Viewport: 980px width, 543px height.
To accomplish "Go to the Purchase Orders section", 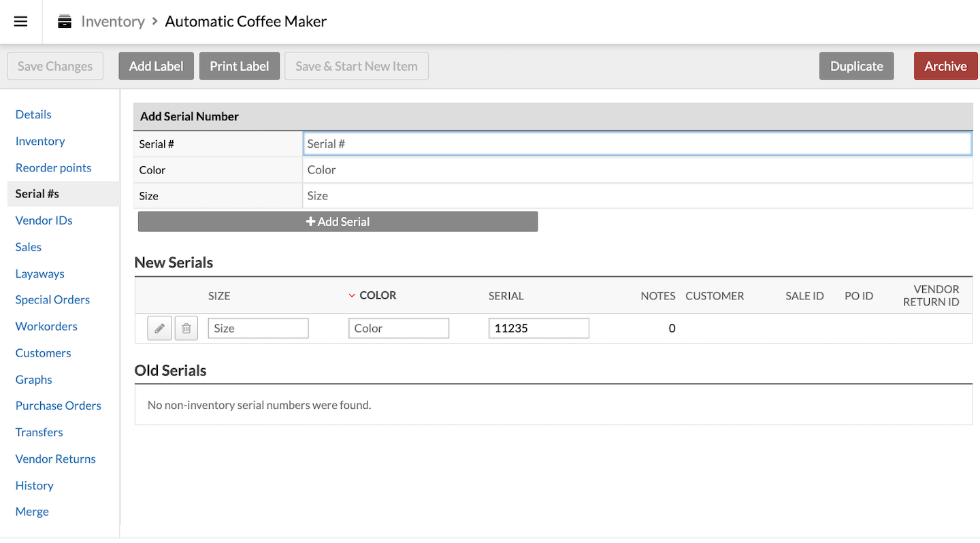I will 58,406.
